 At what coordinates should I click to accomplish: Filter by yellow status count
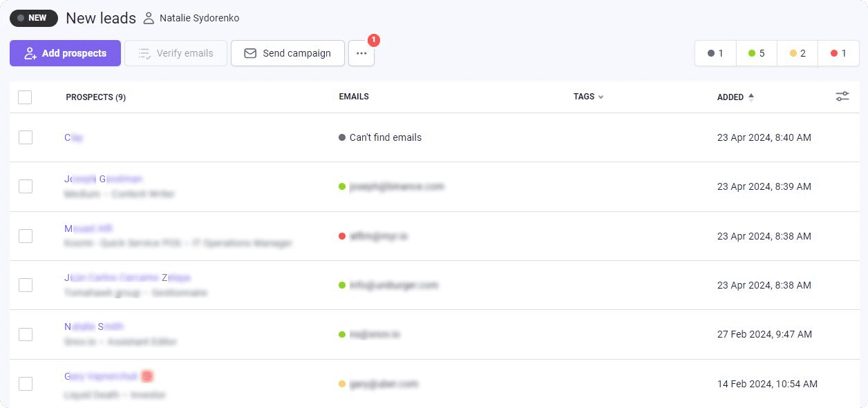click(797, 53)
